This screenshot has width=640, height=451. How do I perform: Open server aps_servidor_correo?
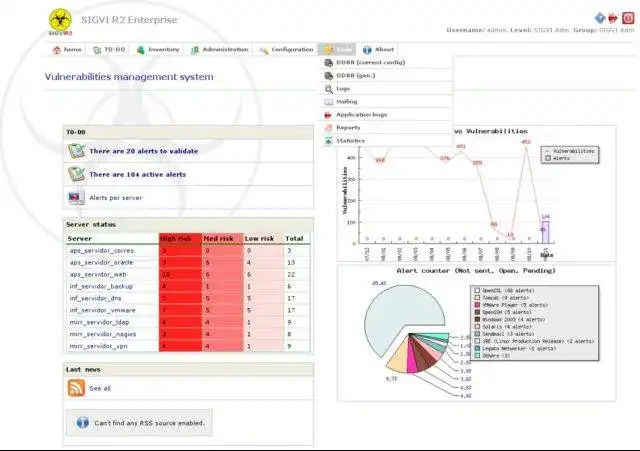pos(102,251)
